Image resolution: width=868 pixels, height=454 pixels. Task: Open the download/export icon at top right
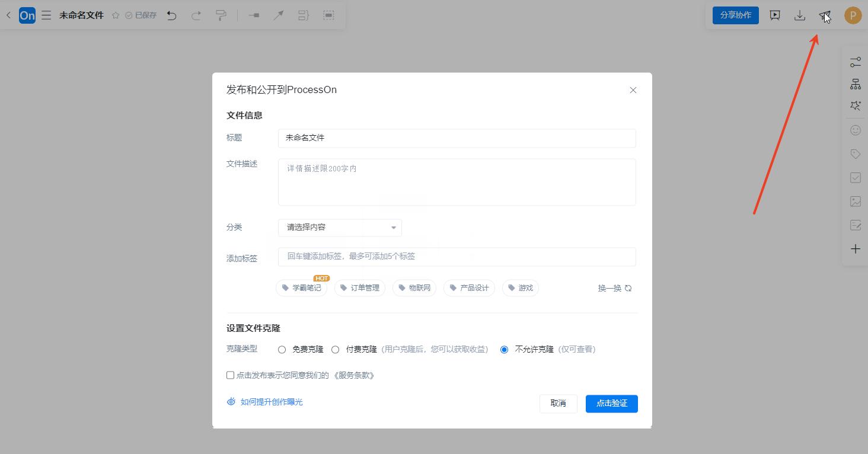coord(800,15)
